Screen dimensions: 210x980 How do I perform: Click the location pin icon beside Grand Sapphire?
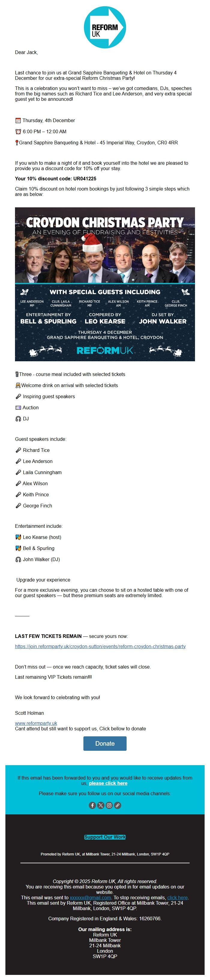click(17, 143)
